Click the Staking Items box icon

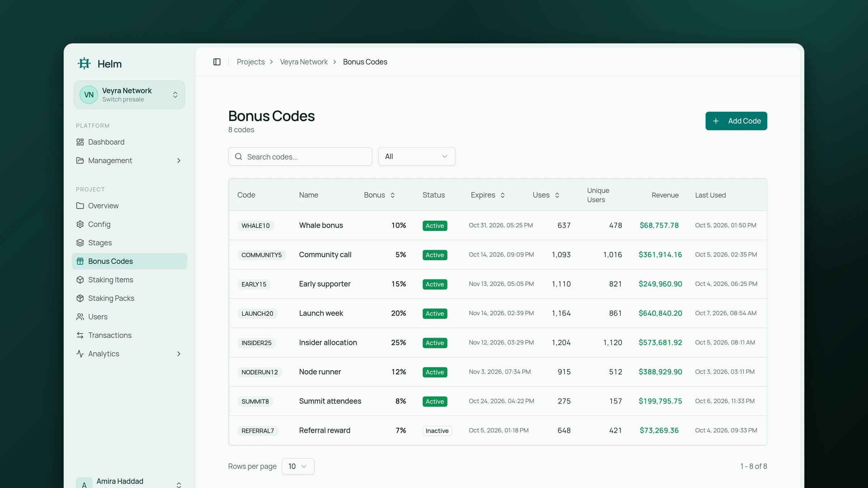click(x=80, y=280)
